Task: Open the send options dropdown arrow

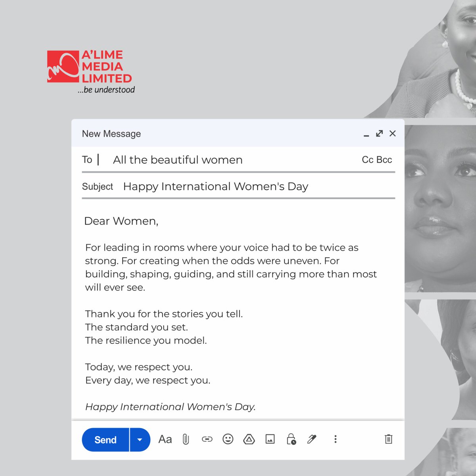Action: (140, 440)
